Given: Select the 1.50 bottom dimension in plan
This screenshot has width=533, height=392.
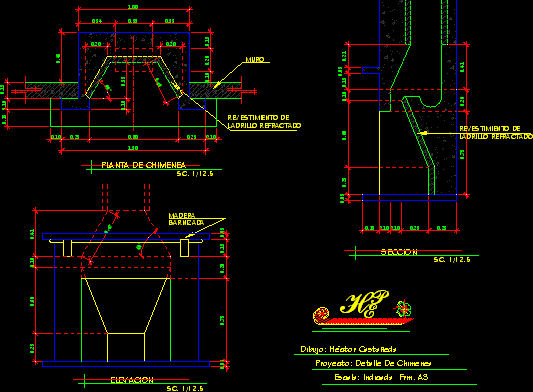Looking at the screenshot, I should (x=133, y=148).
